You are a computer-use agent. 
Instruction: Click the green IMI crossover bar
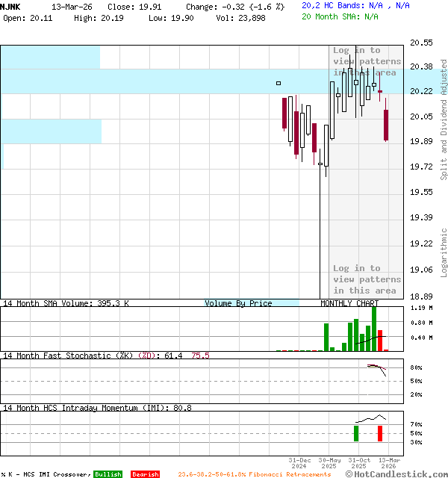[x=356, y=433]
